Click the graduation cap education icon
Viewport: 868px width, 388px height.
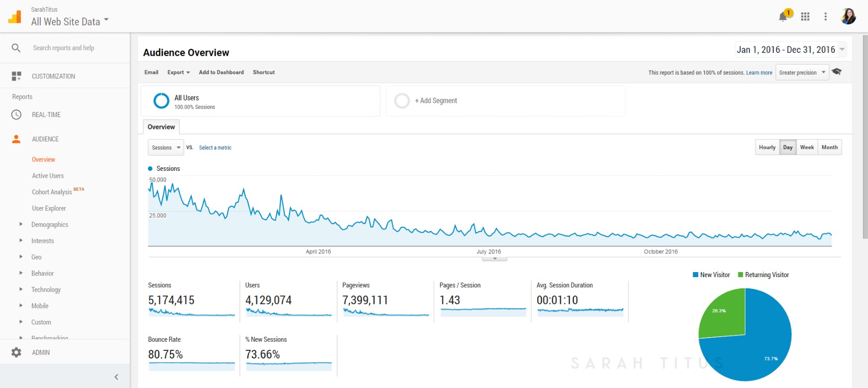836,72
